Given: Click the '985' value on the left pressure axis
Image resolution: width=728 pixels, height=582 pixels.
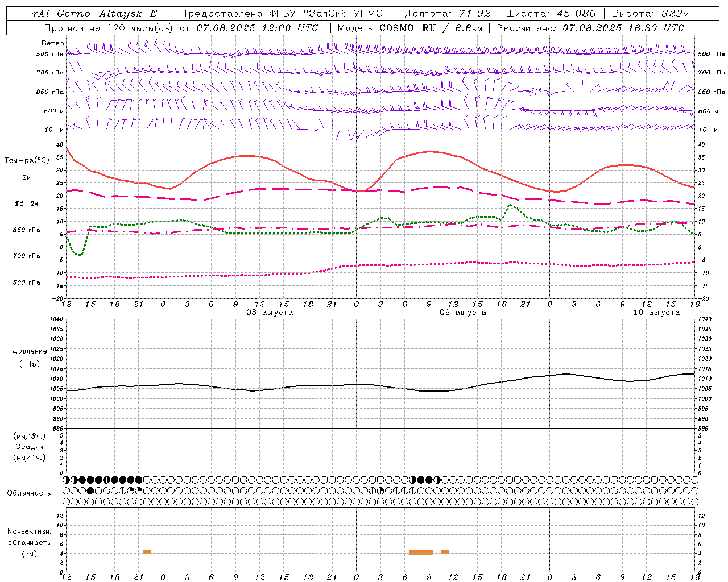Looking at the screenshot, I should [57, 429].
